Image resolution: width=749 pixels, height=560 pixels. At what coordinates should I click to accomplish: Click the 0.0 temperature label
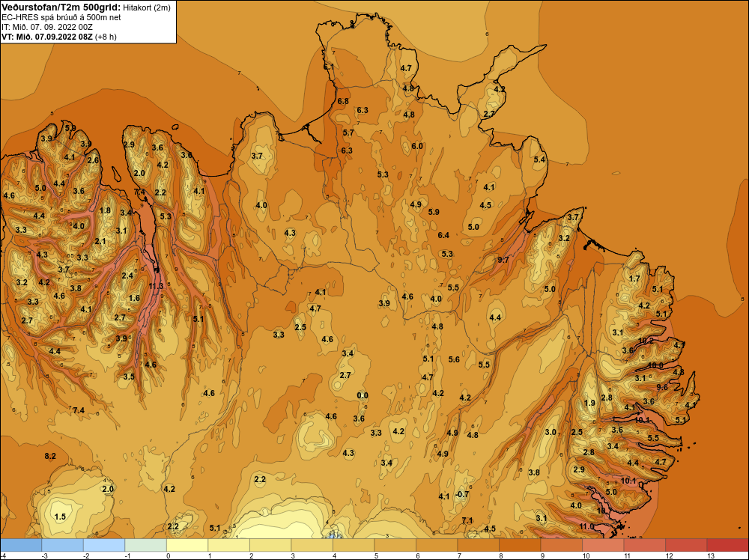point(363,395)
